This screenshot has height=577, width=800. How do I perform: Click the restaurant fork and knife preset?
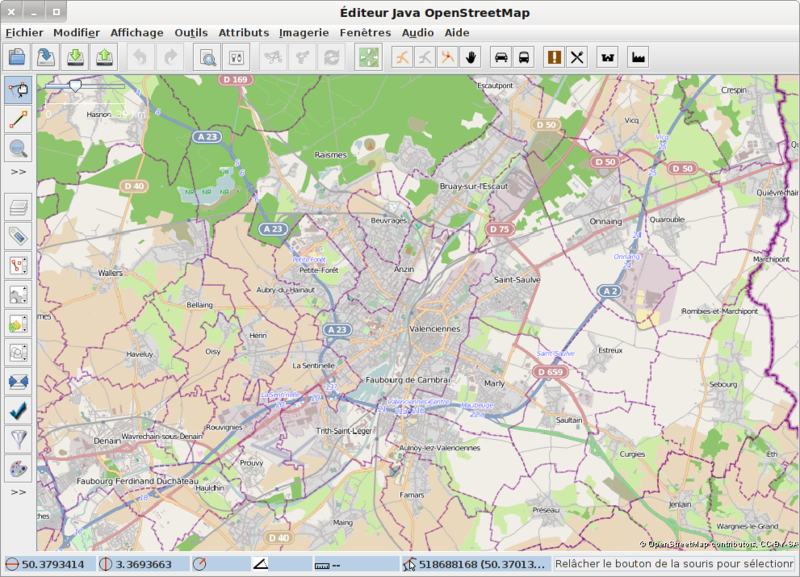click(577, 57)
